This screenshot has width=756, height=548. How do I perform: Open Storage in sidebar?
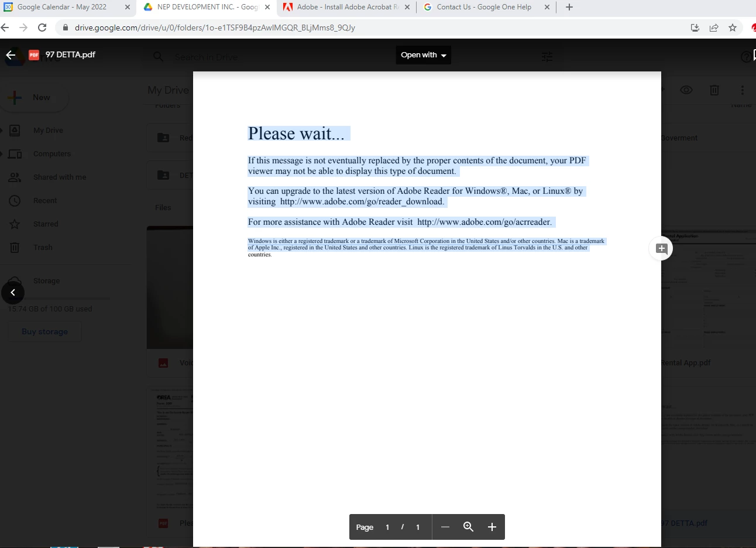pyautogui.click(x=46, y=281)
